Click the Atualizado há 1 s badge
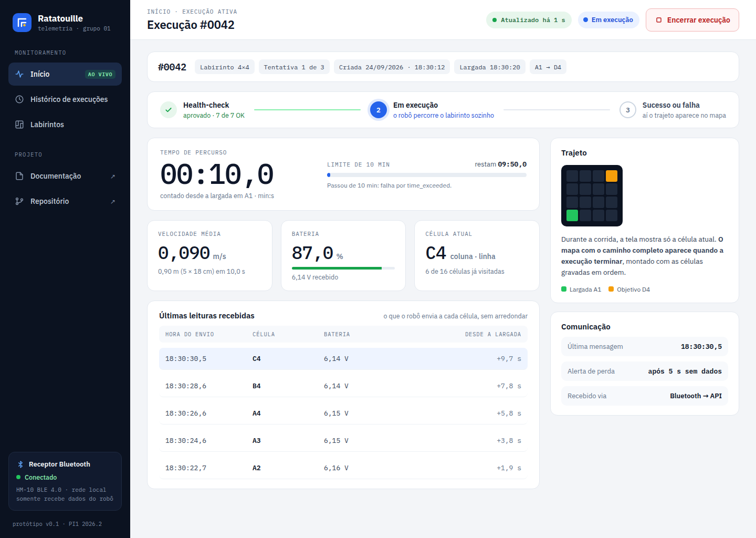Image resolution: width=756 pixels, height=538 pixels. point(529,20)
